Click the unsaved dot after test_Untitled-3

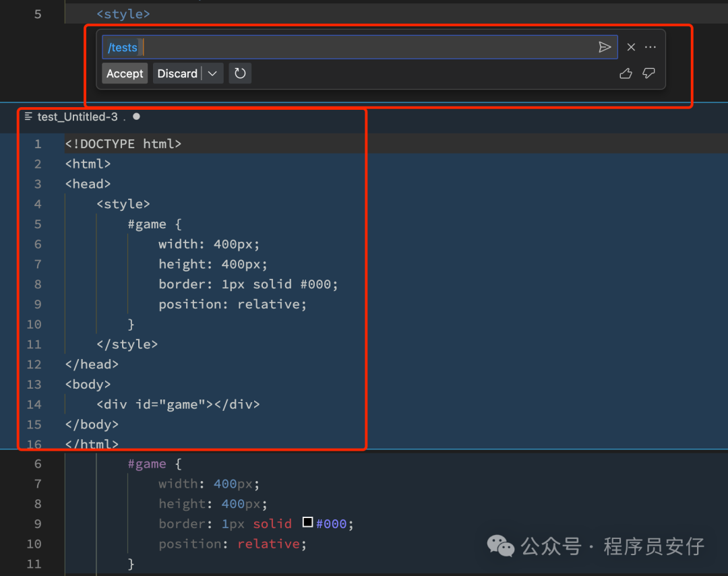coord(136,117)
